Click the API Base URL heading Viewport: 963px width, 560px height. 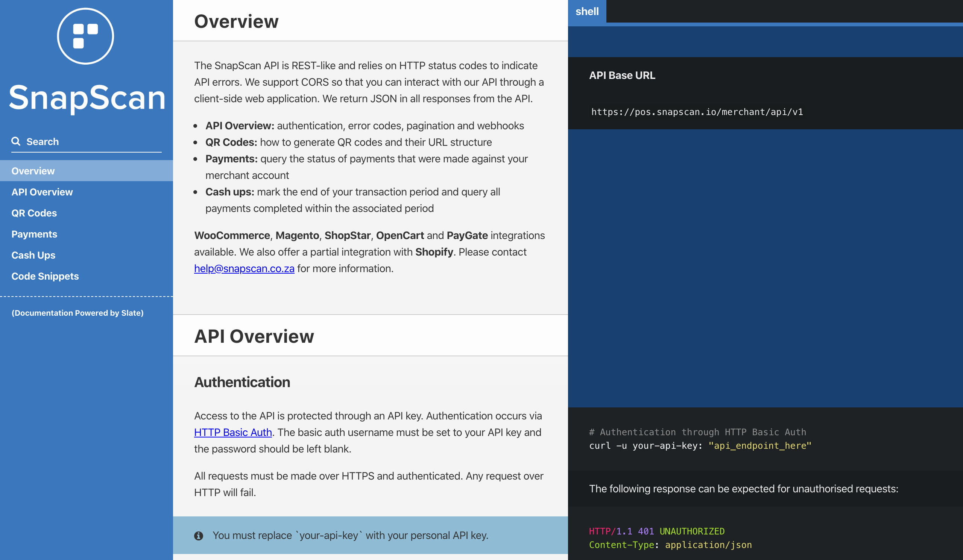click(x=622, y=75)
